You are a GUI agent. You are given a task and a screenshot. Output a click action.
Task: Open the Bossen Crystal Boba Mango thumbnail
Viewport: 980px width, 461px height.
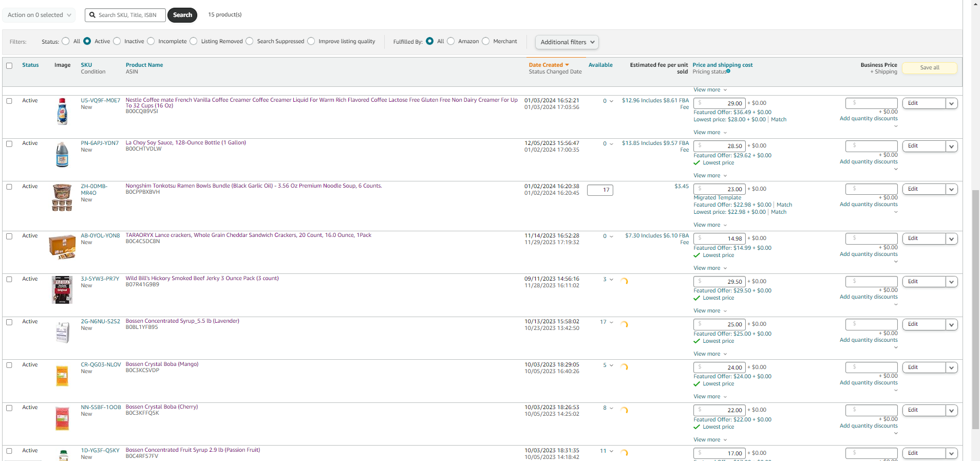[x=62, y=376]
